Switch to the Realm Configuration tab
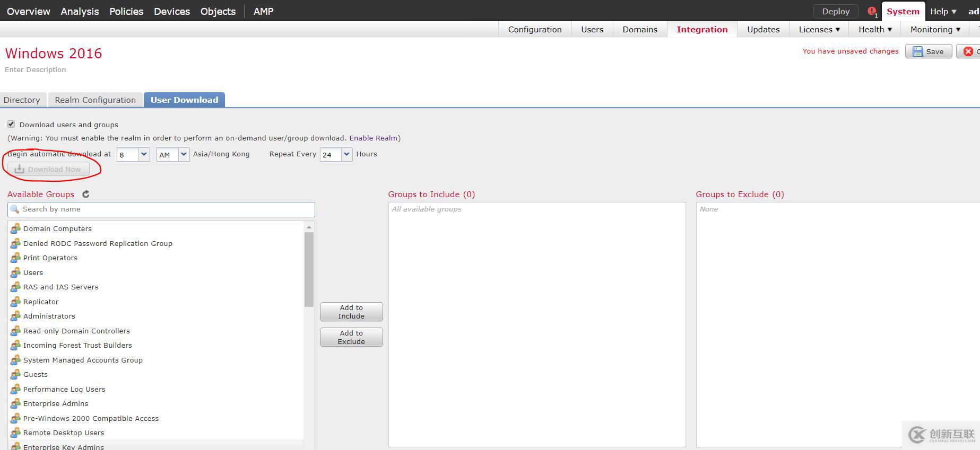This screenshot has width=980, height=450. point(96,100)
